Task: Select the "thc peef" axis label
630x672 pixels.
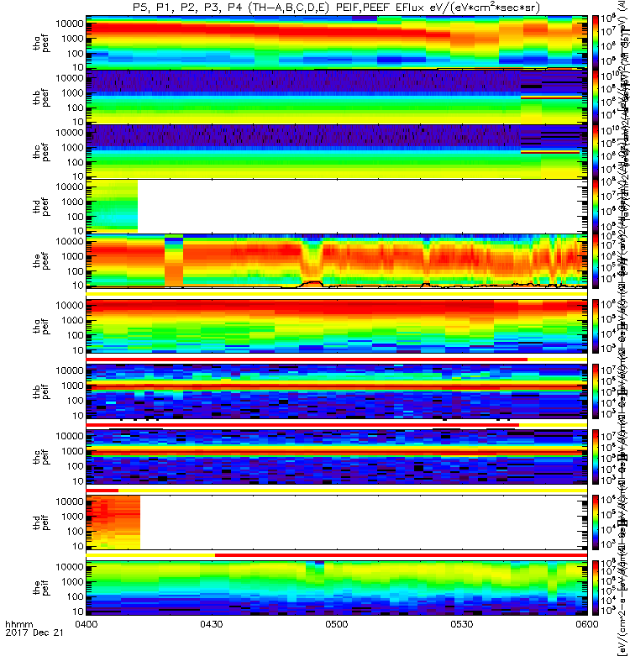Action: pos(41,152)
